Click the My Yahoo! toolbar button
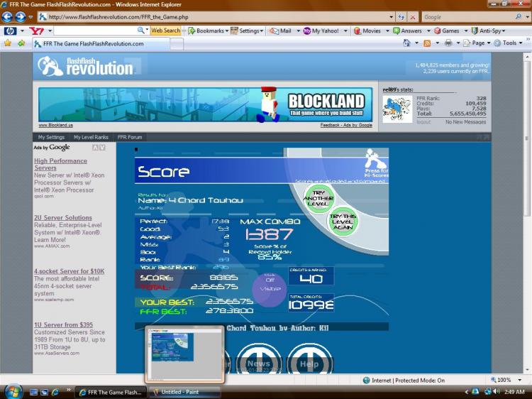The image size is (532, 399). 321,31
